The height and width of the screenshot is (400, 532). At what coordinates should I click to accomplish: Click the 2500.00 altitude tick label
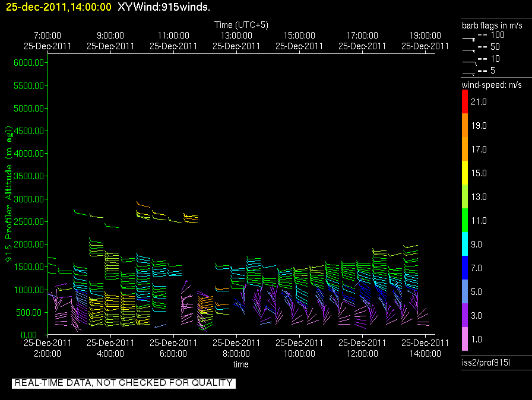29,222
